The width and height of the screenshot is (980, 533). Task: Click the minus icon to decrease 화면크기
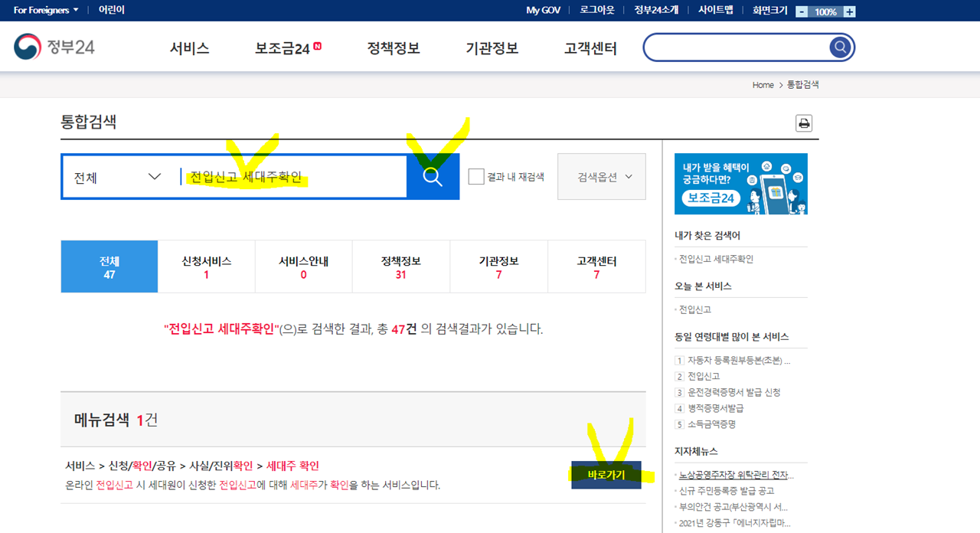coord(802,11)
